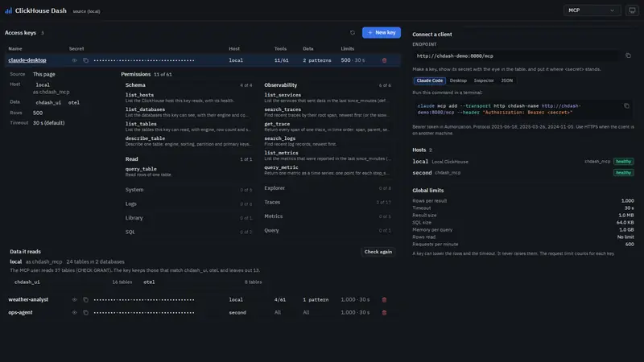The width and height of the screenshot is (644, 362).
Task: Select the Claude Code tab
Action: [429, 80]
